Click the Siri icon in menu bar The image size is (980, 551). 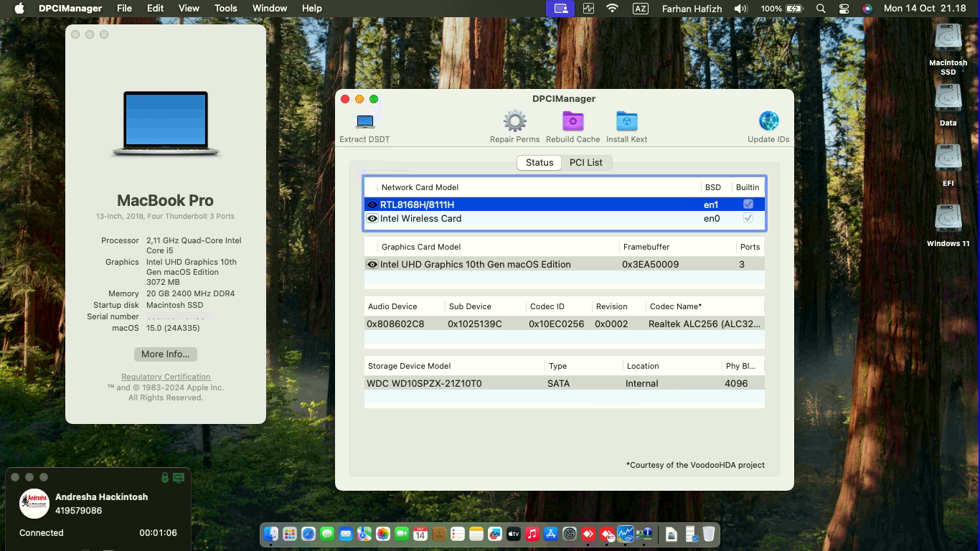click(x=867, y=8)
